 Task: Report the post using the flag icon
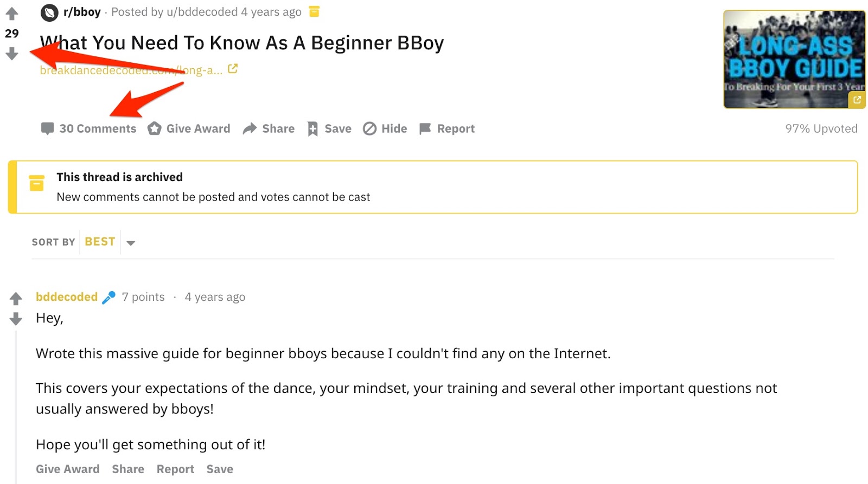coord(425,128)
